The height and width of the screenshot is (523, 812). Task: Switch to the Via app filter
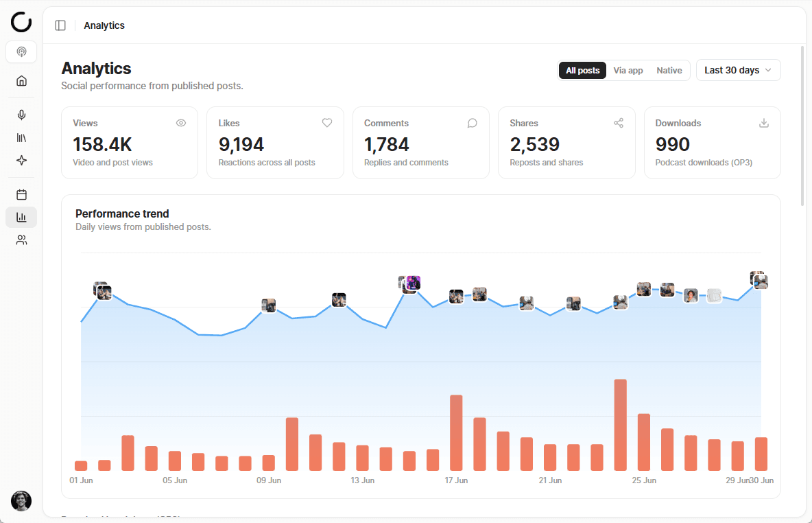[x=628, y=71]
